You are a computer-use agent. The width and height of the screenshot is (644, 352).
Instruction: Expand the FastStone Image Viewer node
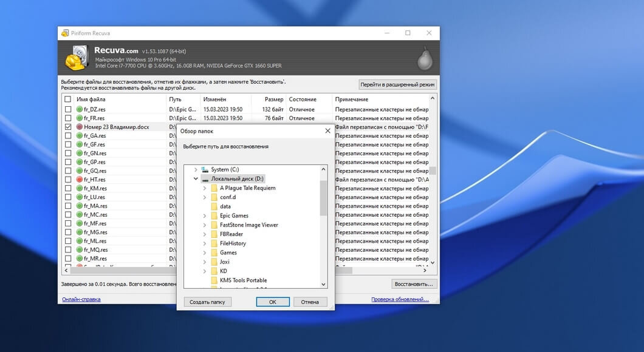coord(205,225)
